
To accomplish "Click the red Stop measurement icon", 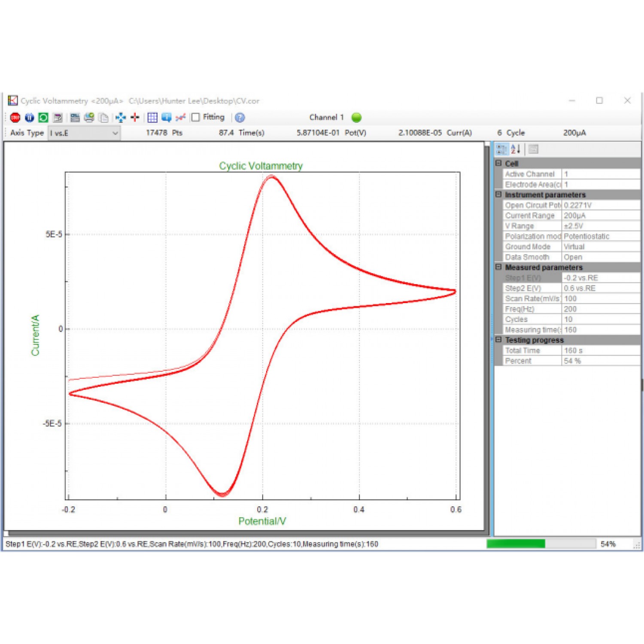I will tap(15, 118).
